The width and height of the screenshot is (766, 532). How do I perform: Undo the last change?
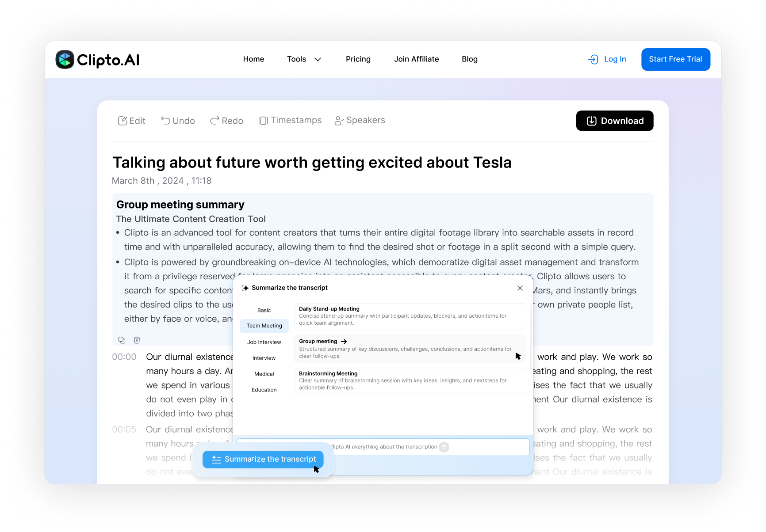(178, 121)
